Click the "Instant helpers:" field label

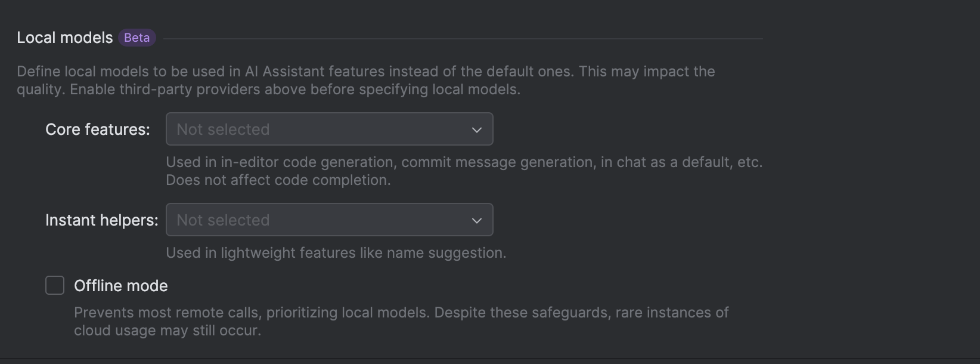[x=101, y=220]
